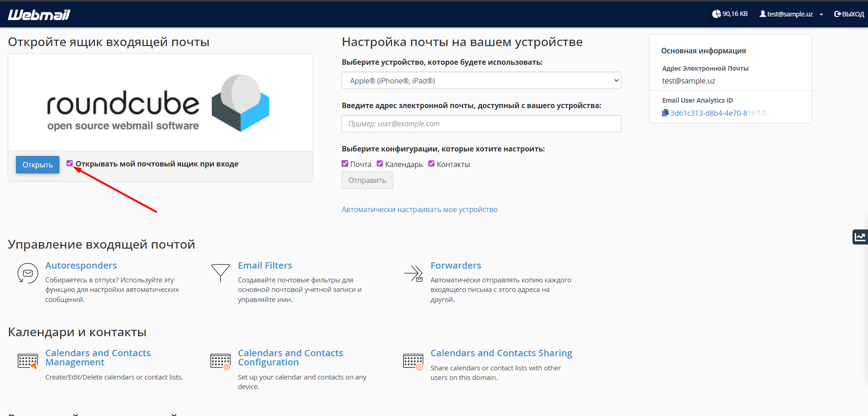The width and height of the screenshot is (868, 416).
Task: Click the Открыть button
Action: pyautogui.click(x=37, y=165)
